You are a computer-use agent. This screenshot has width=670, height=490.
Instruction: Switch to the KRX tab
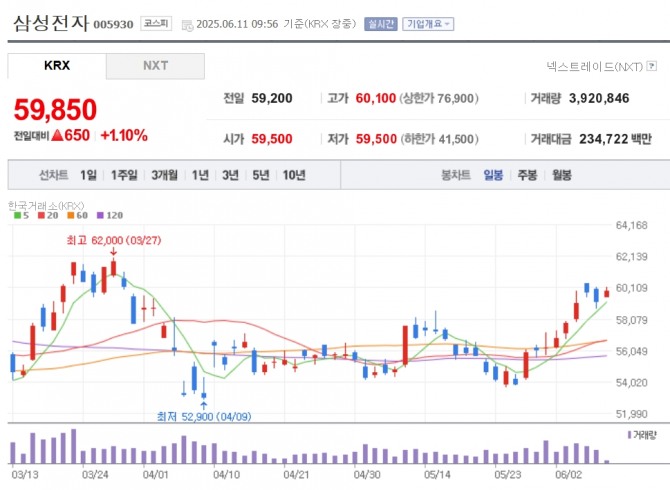[x=57, y=66]
